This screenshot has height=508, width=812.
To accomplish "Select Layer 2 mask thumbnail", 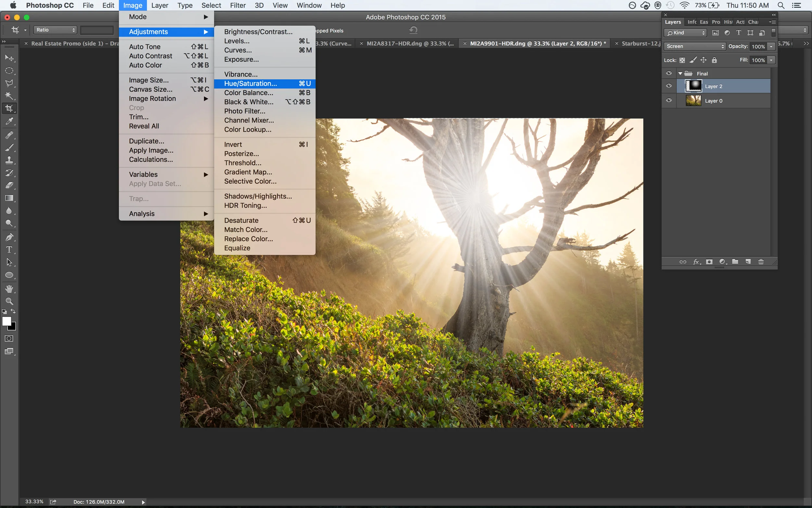I will tap(693, 86).
